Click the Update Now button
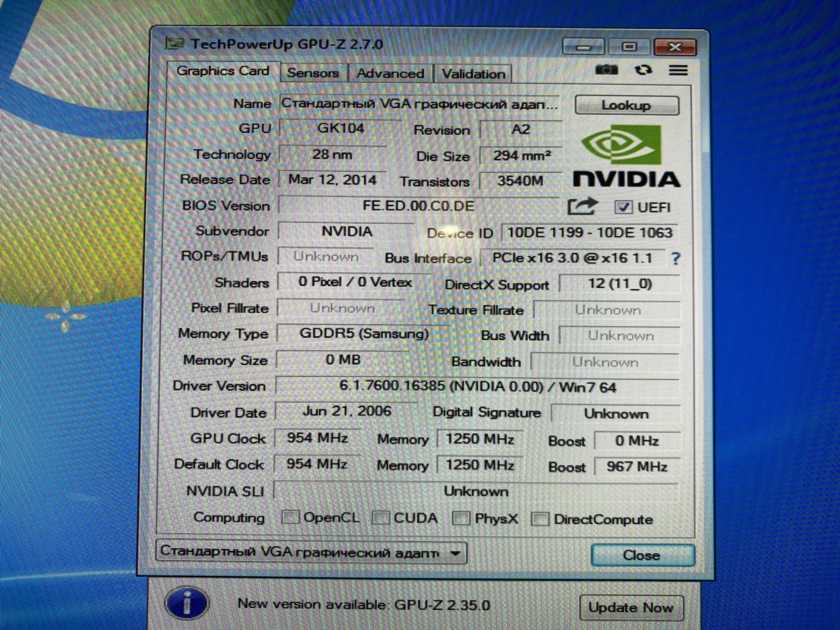840x630 pixels. [x=630, y=607]
